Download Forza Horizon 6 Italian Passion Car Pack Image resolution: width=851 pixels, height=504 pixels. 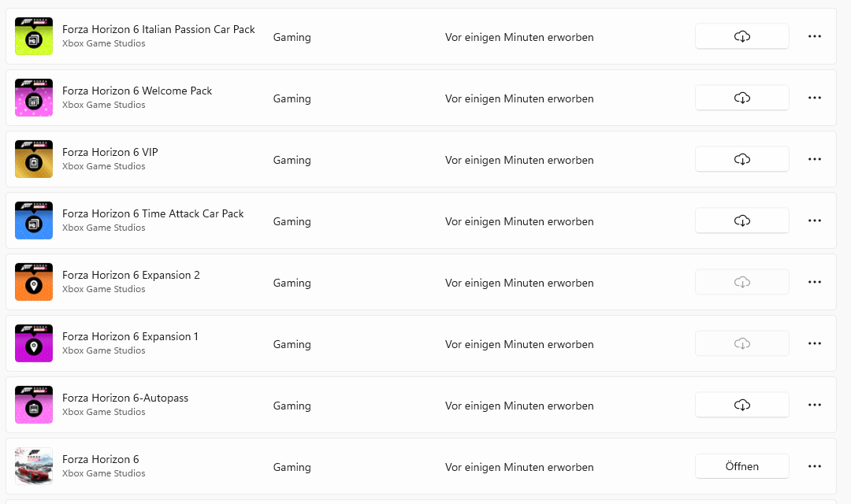(741, 36)
